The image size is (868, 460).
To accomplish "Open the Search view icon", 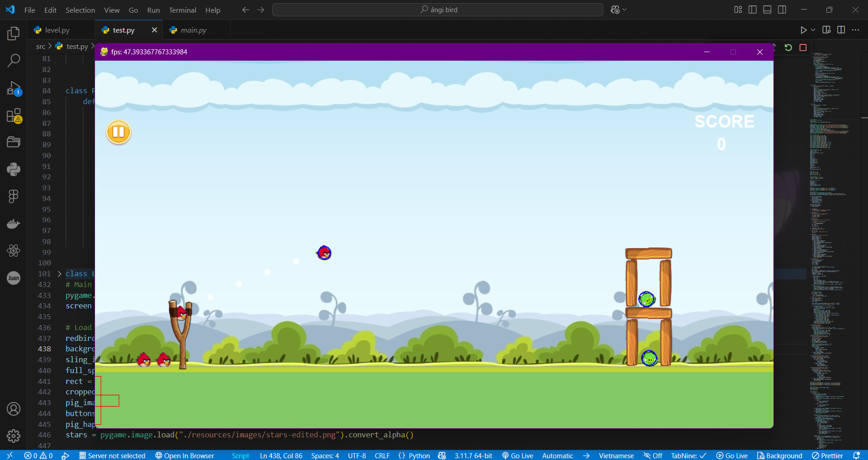I will pos(14,60).
